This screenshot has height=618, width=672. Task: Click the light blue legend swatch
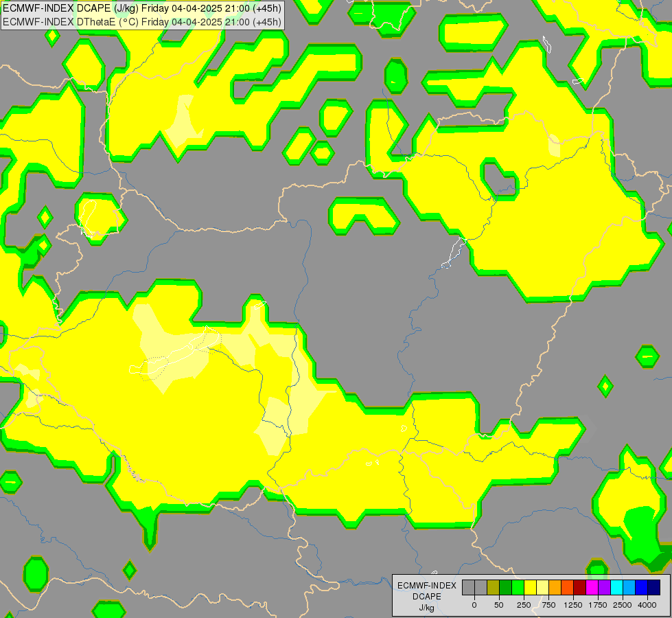tap(629, 587)
